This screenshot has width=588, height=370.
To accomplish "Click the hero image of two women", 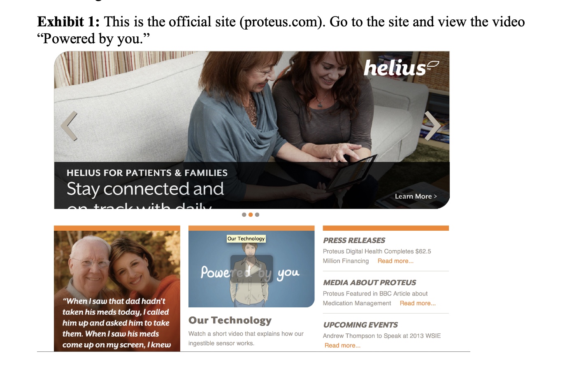I will pyautogui.click(x=252, y=107).
